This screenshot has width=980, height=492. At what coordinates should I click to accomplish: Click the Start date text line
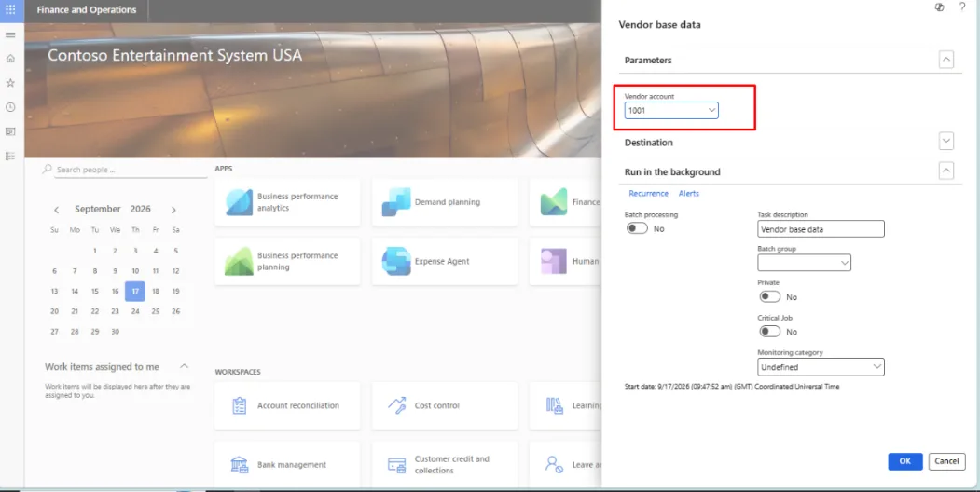click(732, 387)
